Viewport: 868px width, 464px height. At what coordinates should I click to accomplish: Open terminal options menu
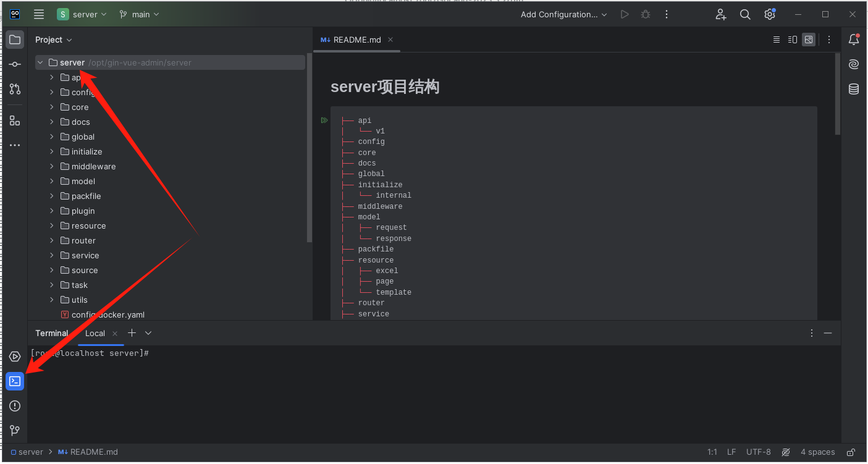(812, 333)
